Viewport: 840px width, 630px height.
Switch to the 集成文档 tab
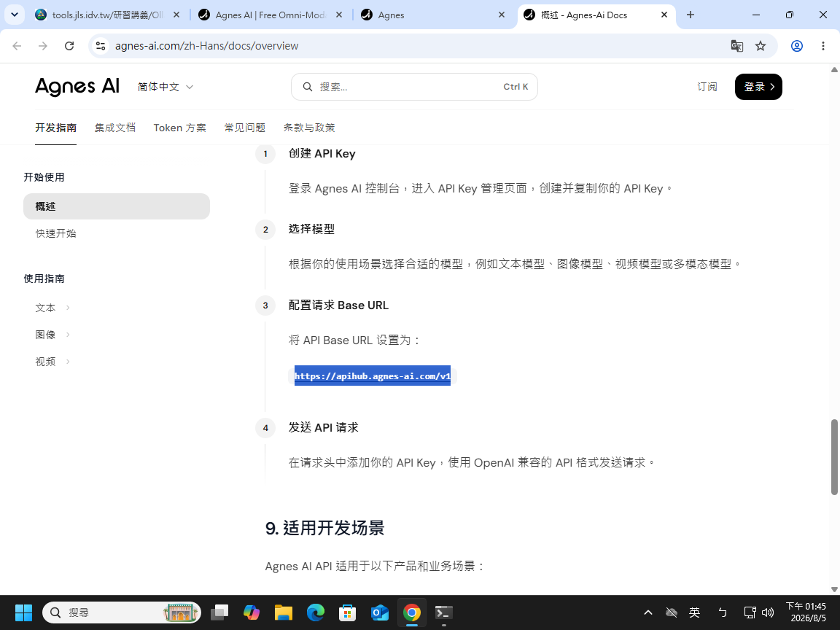pyautogui.click(x=114, y=128)
